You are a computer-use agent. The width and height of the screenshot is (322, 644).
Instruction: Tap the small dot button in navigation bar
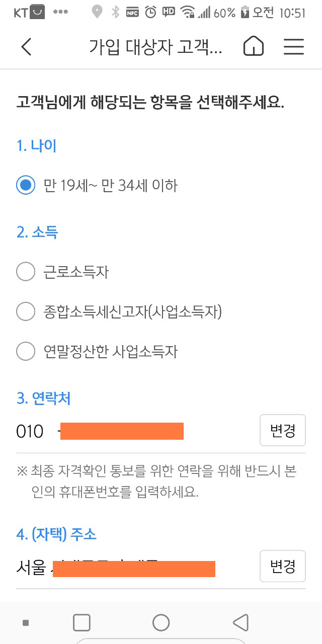pos(26,623)
